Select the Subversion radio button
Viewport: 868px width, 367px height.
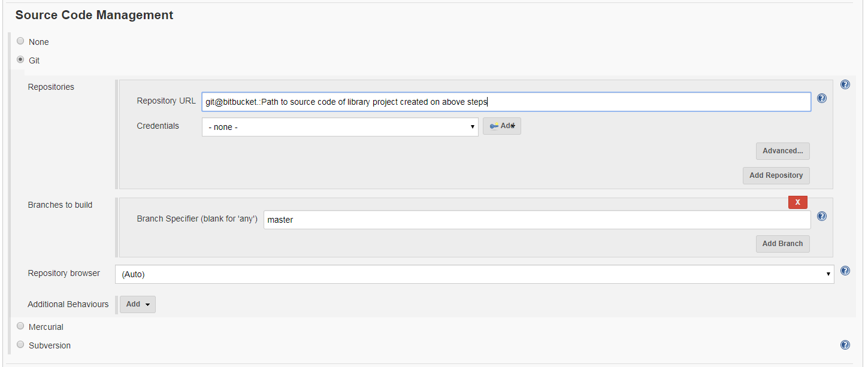(21, 345)
